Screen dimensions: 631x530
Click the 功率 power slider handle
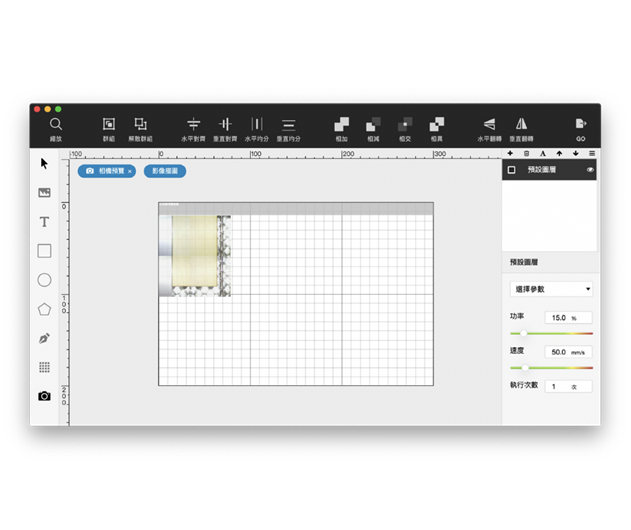(x=523, y=333)
